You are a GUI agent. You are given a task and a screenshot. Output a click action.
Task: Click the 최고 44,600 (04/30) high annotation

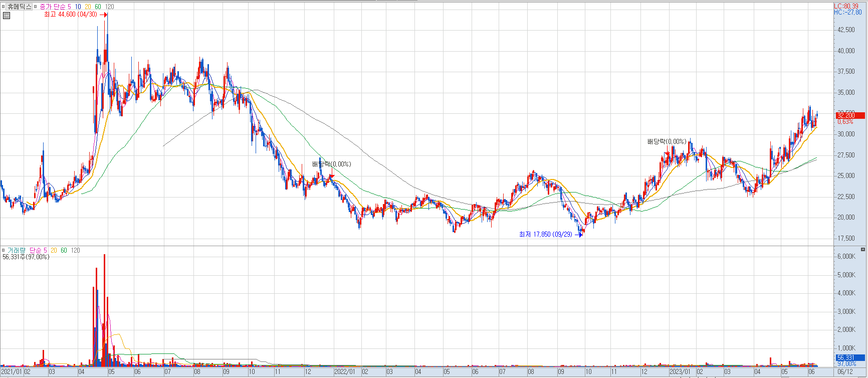click(x=71, y=15)
